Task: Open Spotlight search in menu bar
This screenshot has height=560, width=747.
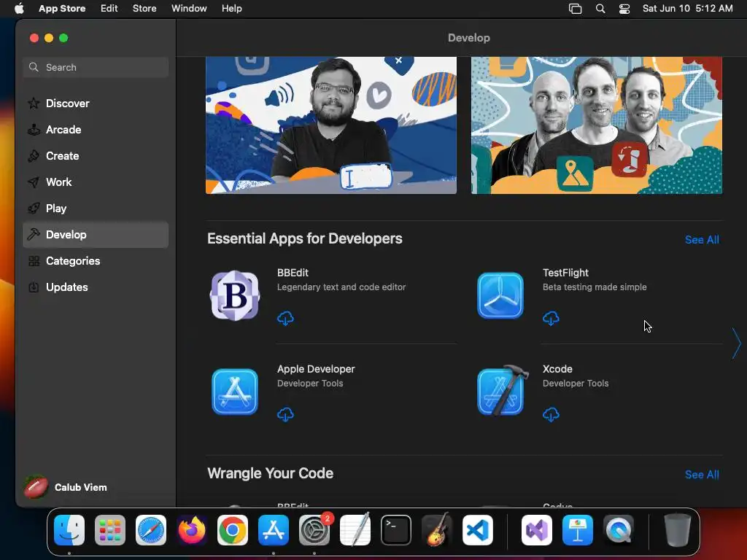Action: coord(600,9)
